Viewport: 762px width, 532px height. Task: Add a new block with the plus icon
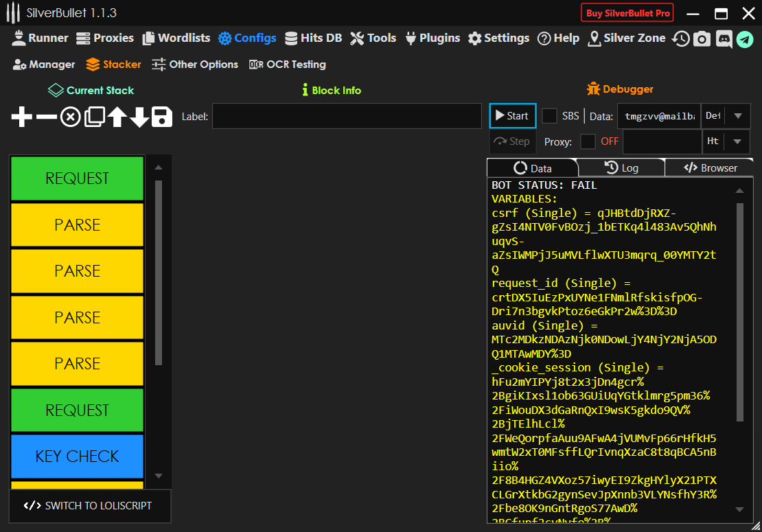point(22,117)
